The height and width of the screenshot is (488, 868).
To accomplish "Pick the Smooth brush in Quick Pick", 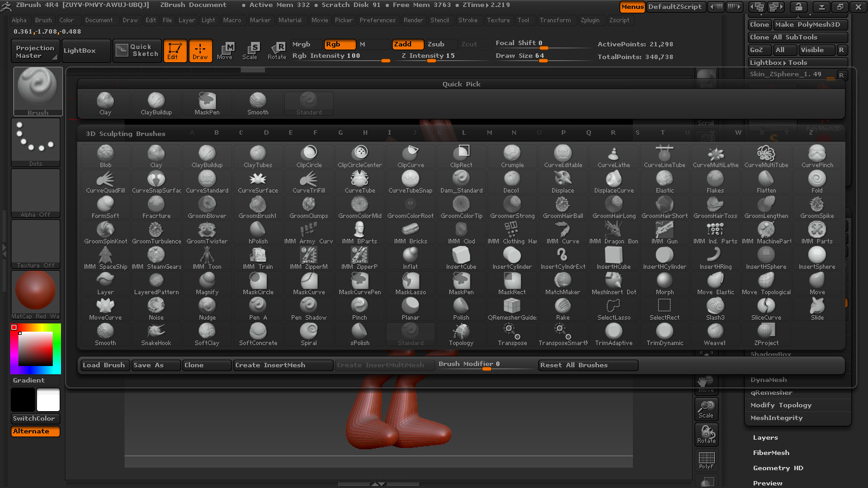I will tap(258, 104).
